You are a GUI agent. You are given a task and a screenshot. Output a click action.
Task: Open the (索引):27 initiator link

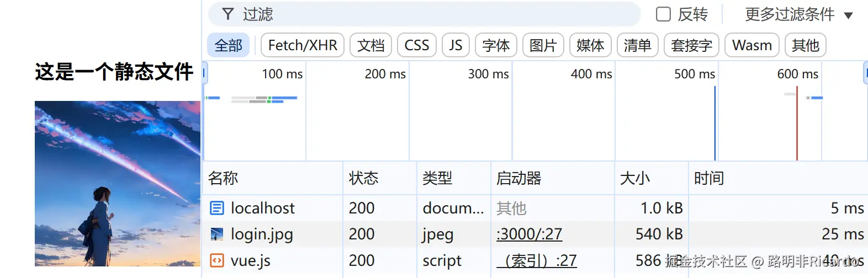(x=536, y=260)
